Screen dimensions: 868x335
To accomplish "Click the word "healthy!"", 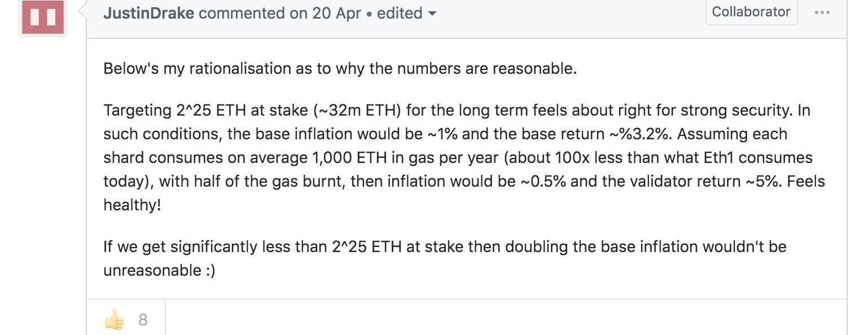I will pyautogui.click(x=132, y=205).
